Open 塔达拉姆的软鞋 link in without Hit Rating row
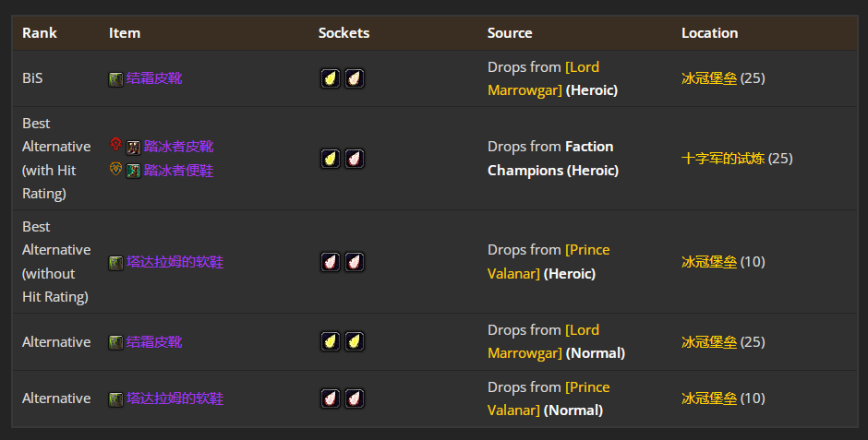This screenshot has height=440, width=868. [175, 262]
